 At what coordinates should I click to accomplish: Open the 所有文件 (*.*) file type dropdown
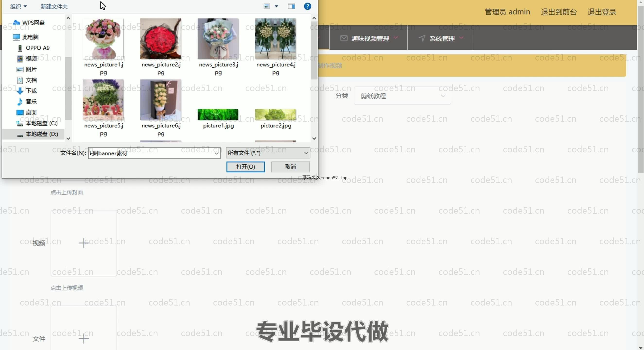[268, 153]
